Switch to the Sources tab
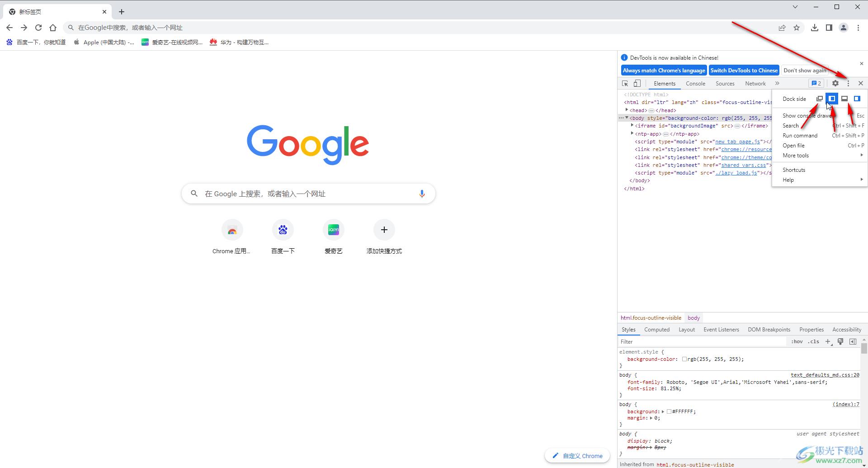The height and width of the screenshot is (468, 868). [x=725, y=84]
